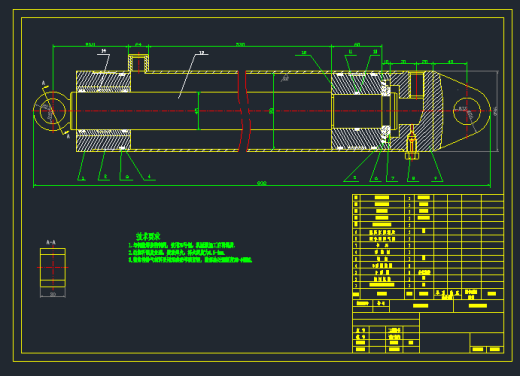Click the red break line in the cylinder tube

244,111
